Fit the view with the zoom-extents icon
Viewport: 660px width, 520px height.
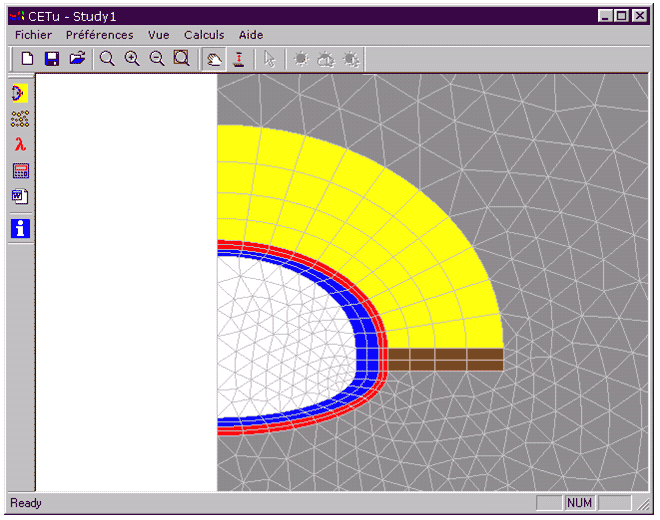coord(182,59)
